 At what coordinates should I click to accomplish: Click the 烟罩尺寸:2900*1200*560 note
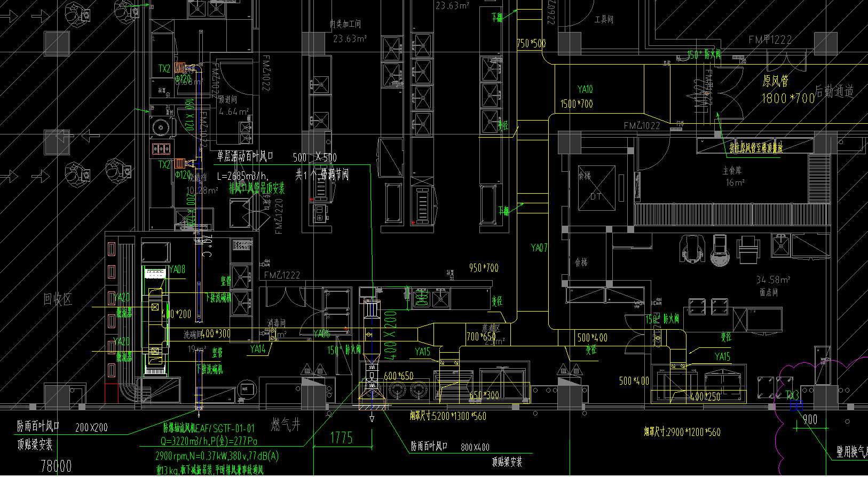click(x=682, y=432)
